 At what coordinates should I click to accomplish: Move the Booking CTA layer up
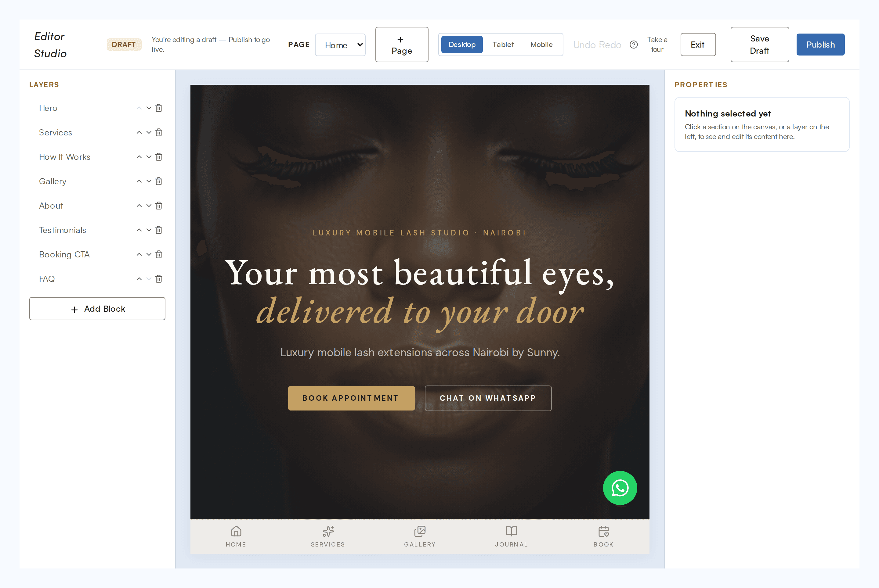coord(139,254)
